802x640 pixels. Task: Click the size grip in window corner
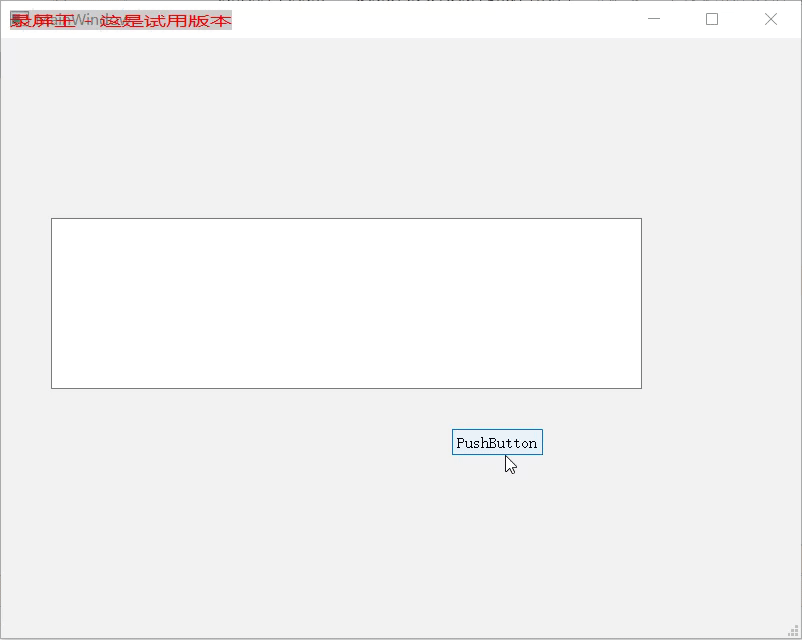pos(793,632)
